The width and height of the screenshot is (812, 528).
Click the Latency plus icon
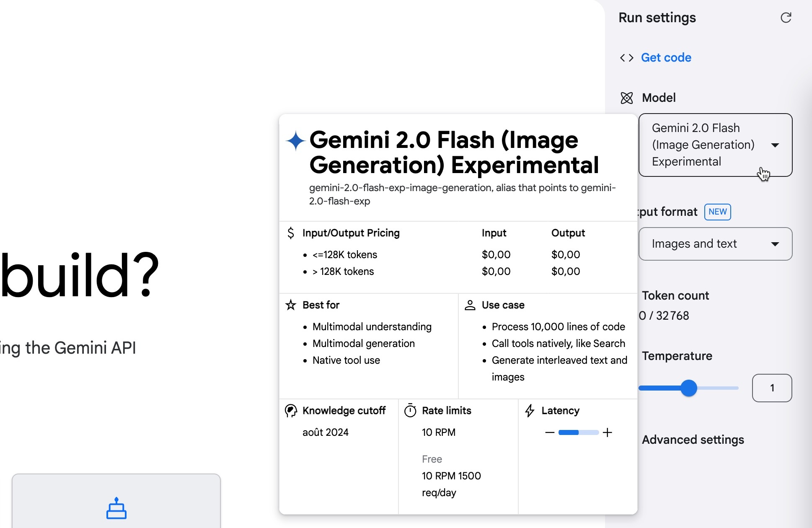coord(608,432)
